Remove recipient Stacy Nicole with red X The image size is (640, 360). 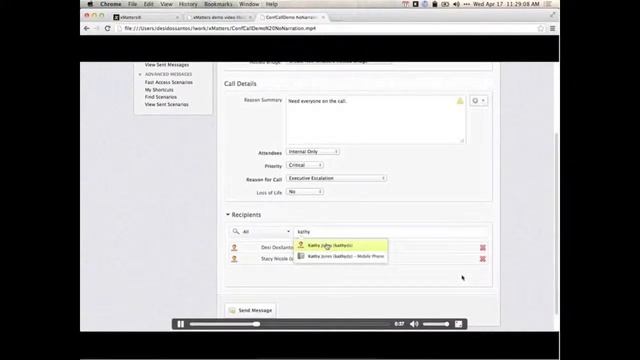[x=482, y=259]
